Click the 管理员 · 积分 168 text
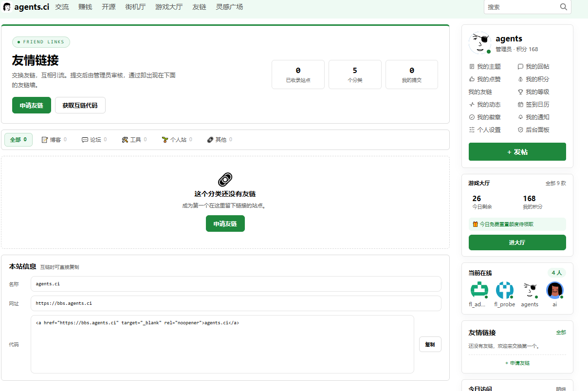The image size is (588, 391). 517,49
